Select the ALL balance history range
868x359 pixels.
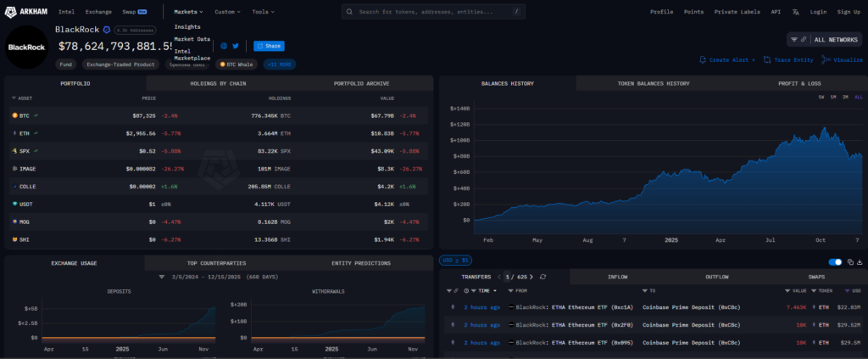(856, 98)
